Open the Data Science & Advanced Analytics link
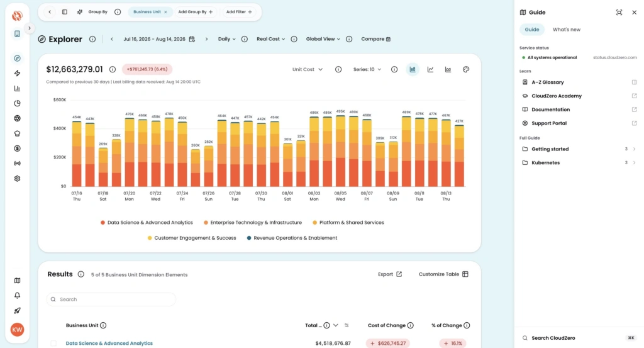644x348 pixels. pos(109,343)
